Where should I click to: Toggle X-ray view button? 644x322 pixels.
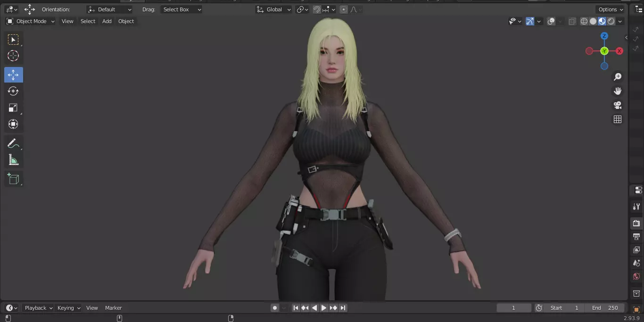(x=572, y=21)
